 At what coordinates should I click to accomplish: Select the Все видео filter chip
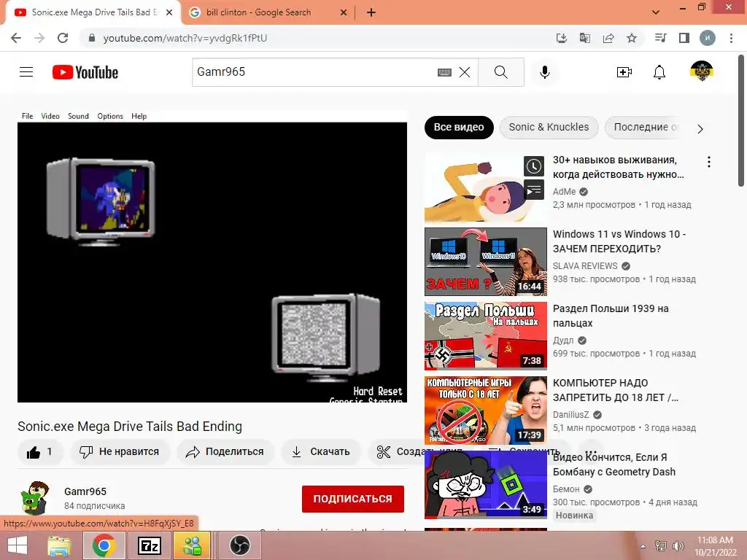(459, 127)
